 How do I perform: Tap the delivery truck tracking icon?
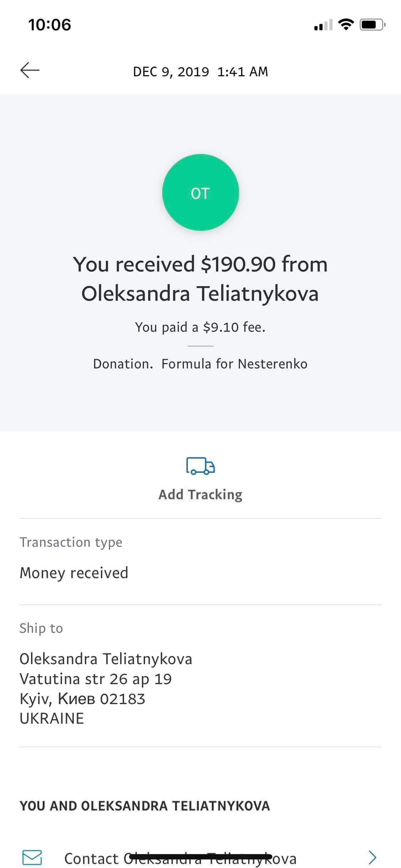pyautogui.click(x=200, y=466)
